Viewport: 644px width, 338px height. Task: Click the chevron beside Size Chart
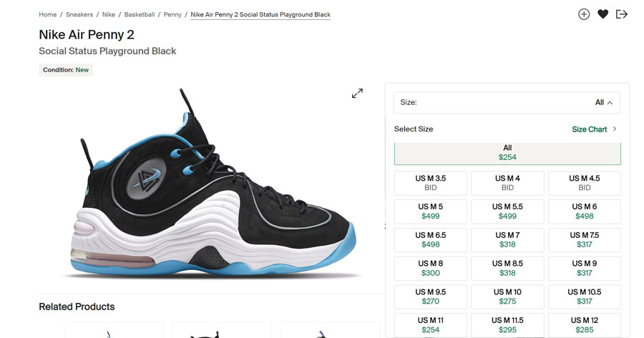615,129
